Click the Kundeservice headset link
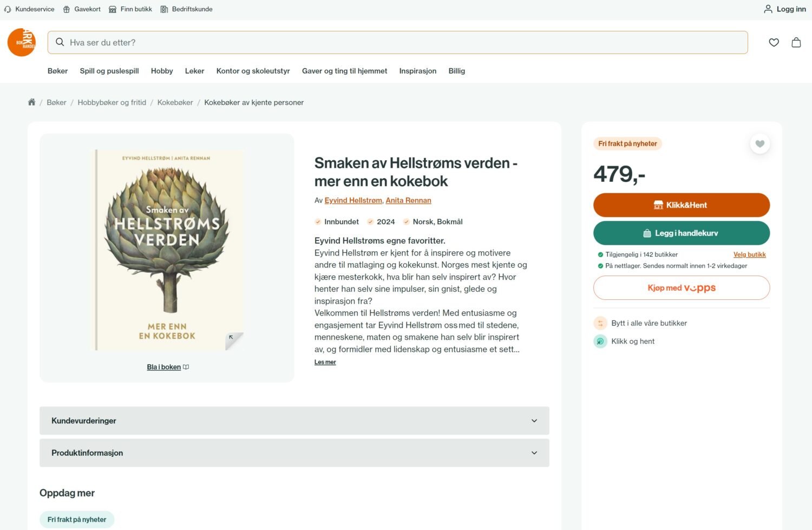The image size is (812, 530). [x=29, y=9]
